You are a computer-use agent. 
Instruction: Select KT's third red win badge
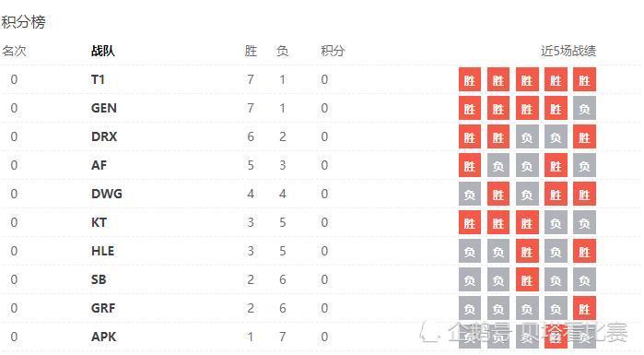click(527, 223)
